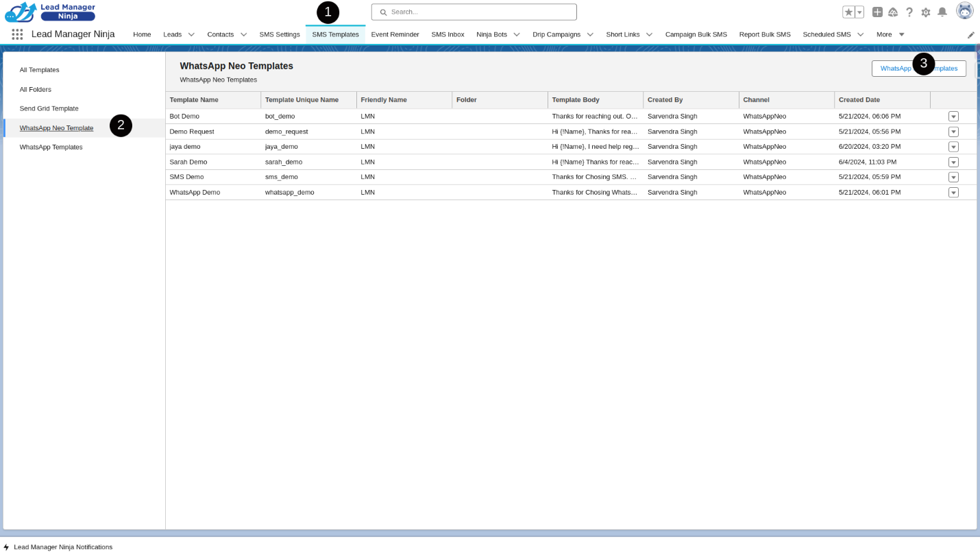
Task: Click the search magnifier icon
Action: 383,12
